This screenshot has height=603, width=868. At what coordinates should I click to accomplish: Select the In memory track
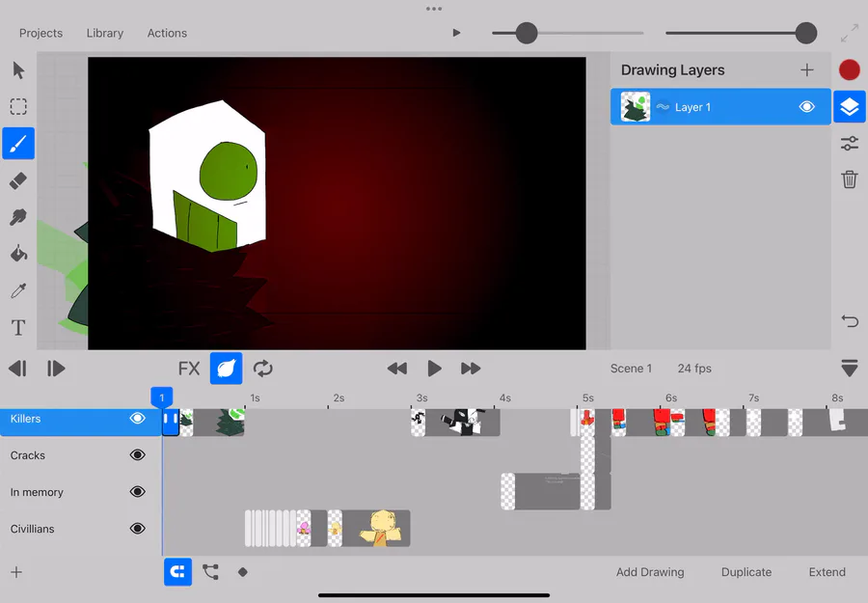coord(80,492)
